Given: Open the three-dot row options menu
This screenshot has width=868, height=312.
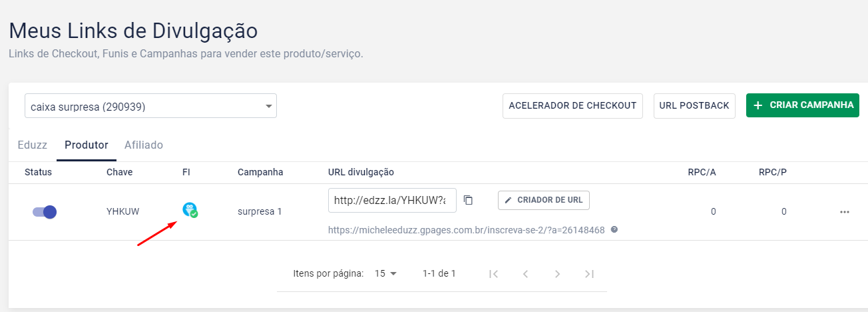Looking at the screenshot, I should click(x=845, y=212).
